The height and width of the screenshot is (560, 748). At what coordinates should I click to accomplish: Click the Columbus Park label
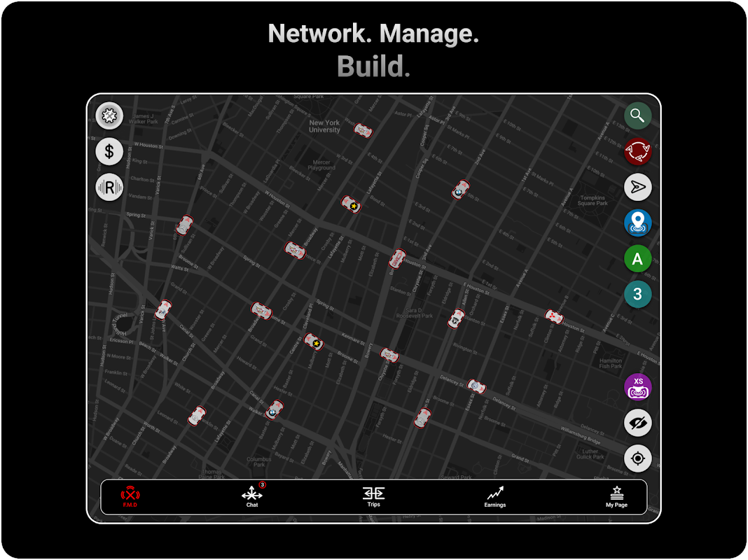coord(258,462)
